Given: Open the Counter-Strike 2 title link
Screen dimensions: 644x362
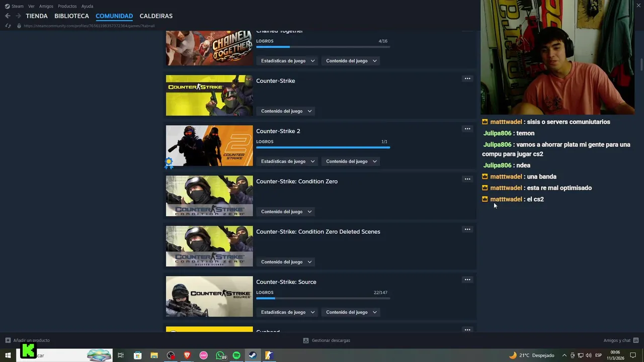Looking at the screenshot, I should pyautogui.click(x=278, y=131).
